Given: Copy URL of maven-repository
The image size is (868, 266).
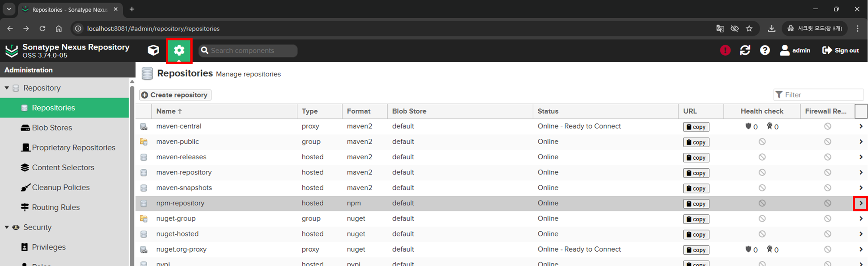Looking at the screenshot, I should pyautogui.click(x=696, y=173).
